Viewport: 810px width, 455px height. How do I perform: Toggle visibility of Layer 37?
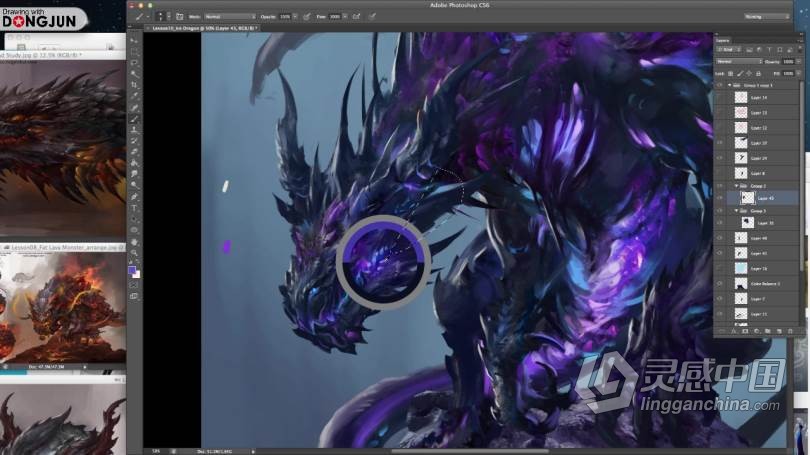[720, 143]
